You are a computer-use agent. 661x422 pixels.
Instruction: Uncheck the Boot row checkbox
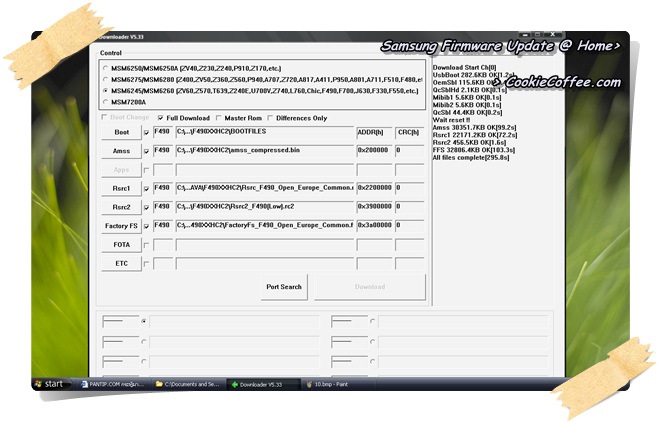(x=146, y=133)
